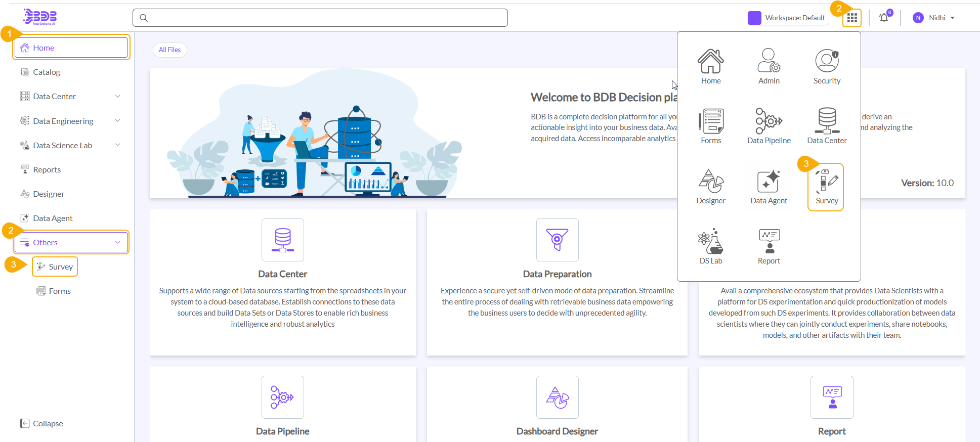
Task: Click the top search field
Action: (320, 18)
